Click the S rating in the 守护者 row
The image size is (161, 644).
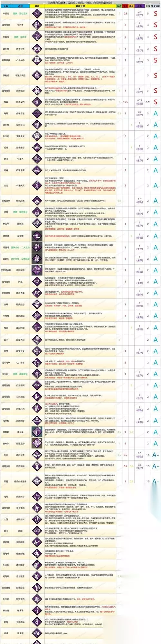point(156,25)
